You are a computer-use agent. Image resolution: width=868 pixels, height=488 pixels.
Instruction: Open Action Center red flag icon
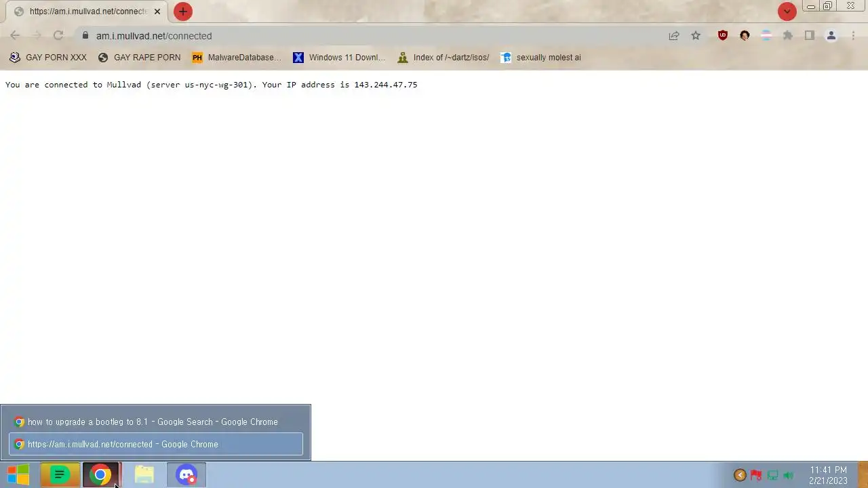click(756, 475)
